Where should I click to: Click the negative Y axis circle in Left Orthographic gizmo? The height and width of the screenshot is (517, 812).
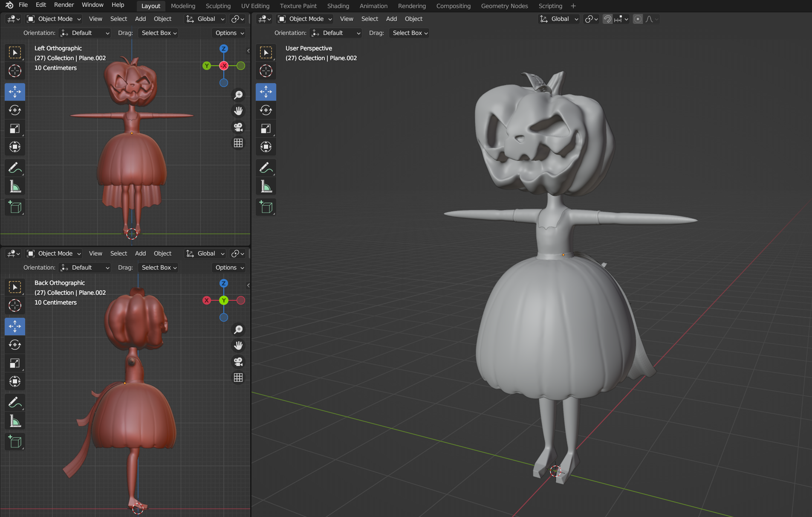pos(241,66)
